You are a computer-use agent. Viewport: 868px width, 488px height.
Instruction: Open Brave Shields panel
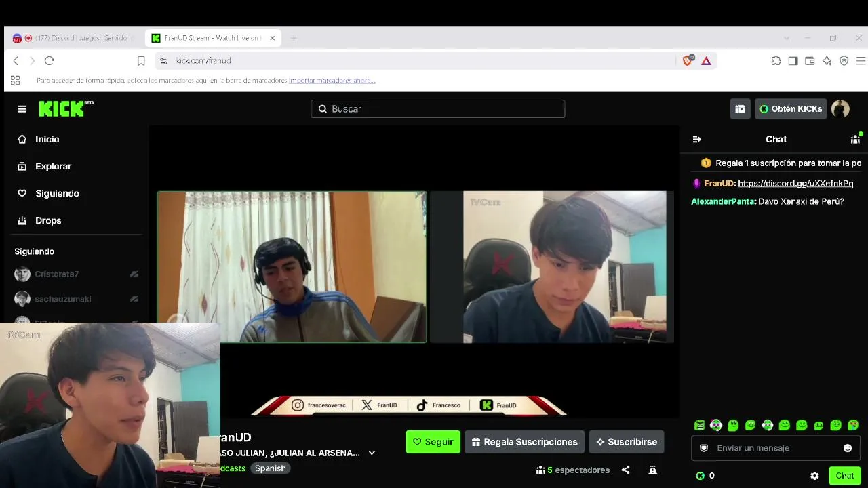688,60
